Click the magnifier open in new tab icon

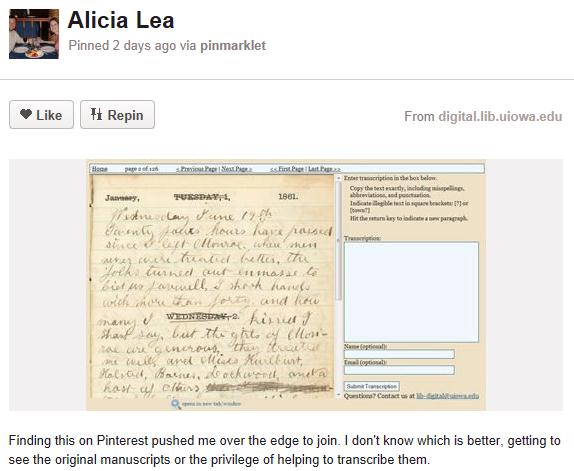[x=176, y=404]
